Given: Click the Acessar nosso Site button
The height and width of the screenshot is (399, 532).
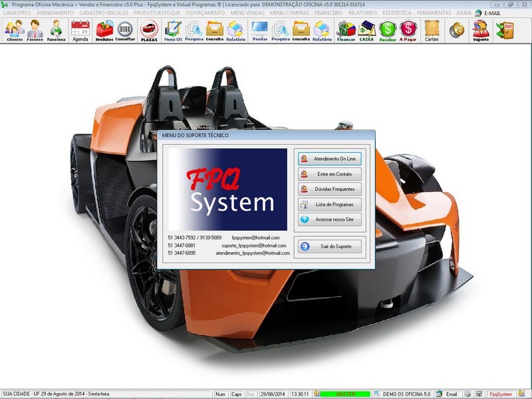Looking at the screenshot, I should (329, 219).
